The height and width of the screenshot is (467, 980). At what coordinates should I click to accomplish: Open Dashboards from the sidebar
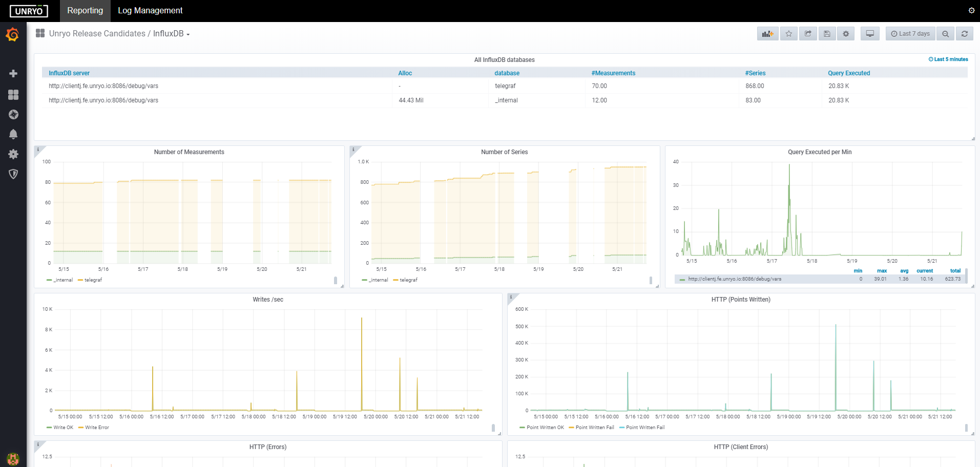click(13, 95)
